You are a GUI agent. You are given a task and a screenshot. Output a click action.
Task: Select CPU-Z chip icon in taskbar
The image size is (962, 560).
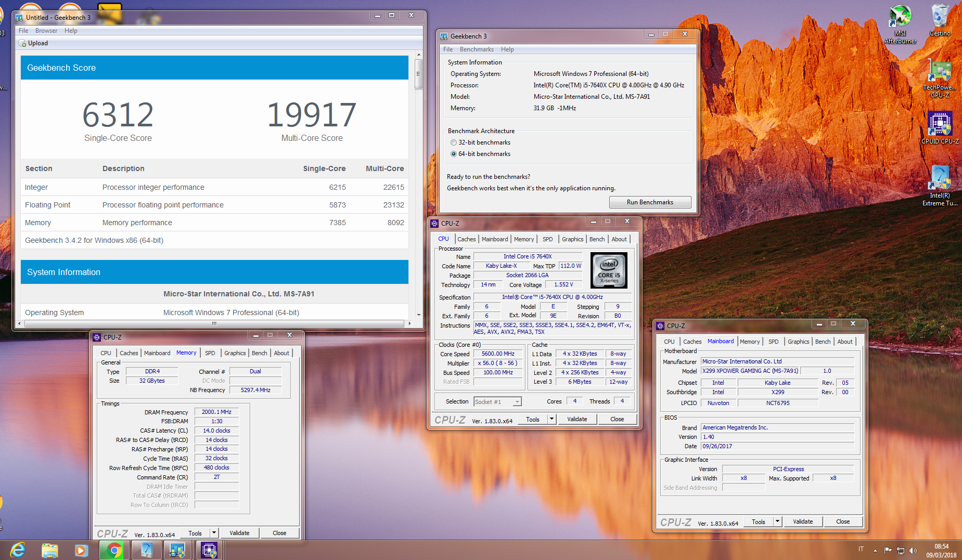tap(209, 550)
